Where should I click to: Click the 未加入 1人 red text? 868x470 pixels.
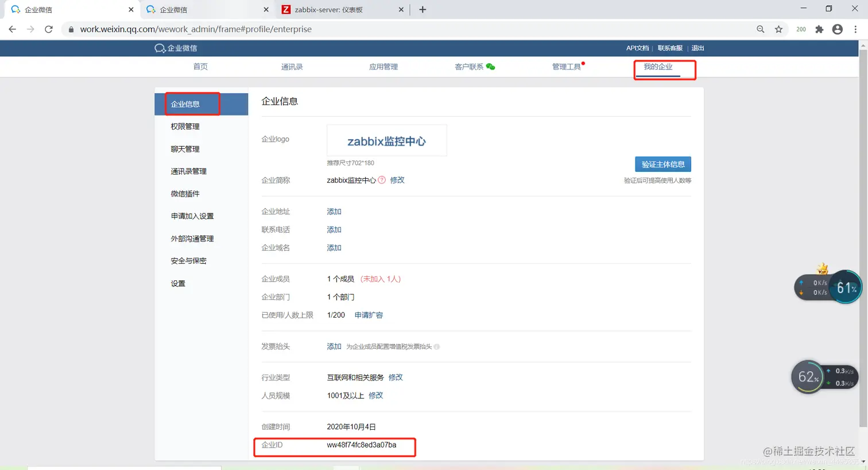pyautogui.click(x=381, y=279)
